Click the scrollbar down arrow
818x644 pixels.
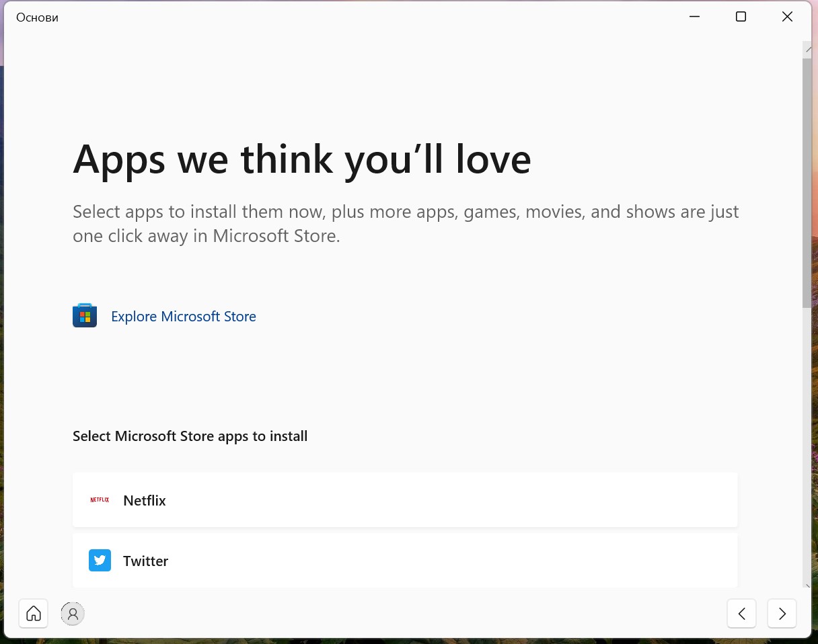[x=807, y=586]
